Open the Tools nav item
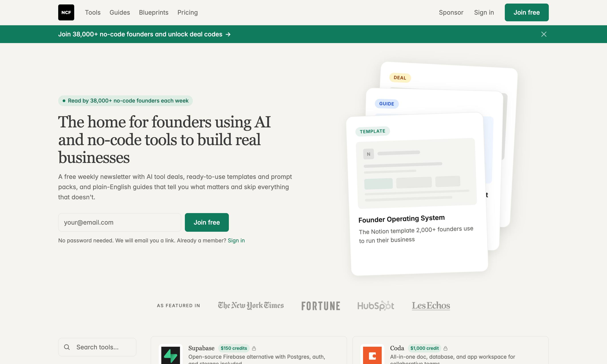This screenshot has height=364, width=607. 93,12
